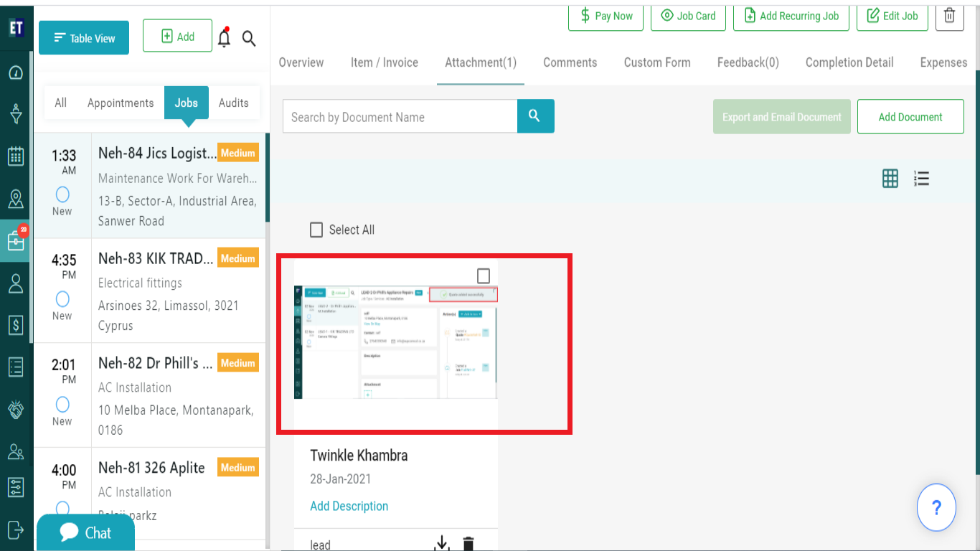
Task: Click the ET logo icon
Action: 17,27
